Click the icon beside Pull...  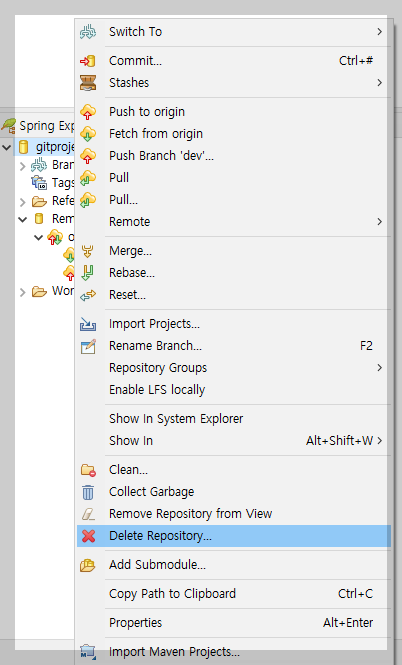coord(88,200)
